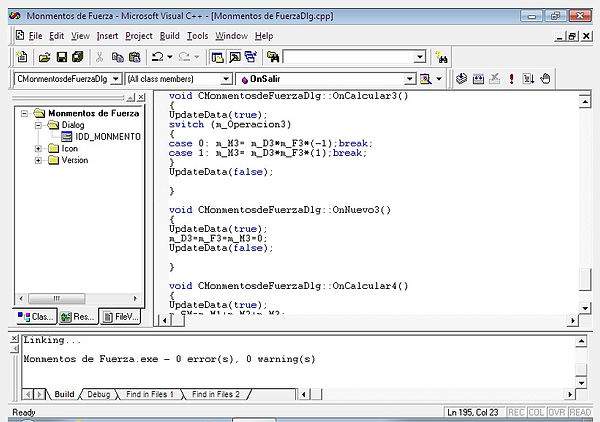The image size is (600, 422).
Task: Select Build output tab
Action: pyautogui.click(x=64, y=394)
